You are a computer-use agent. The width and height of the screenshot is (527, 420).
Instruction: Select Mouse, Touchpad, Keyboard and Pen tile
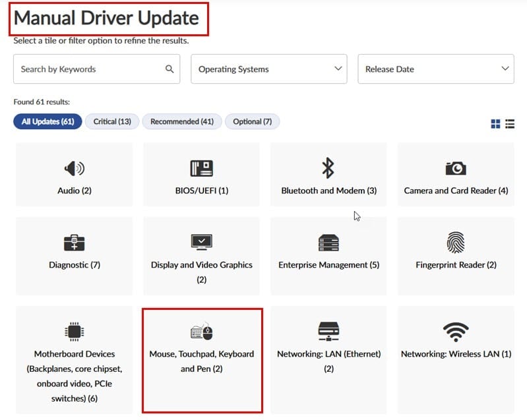[202, 361]
